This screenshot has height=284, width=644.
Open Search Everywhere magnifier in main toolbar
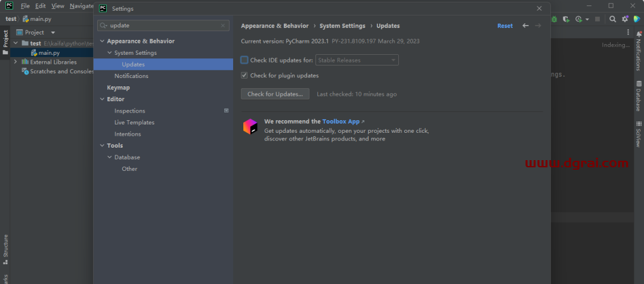[x=612, y=19]
